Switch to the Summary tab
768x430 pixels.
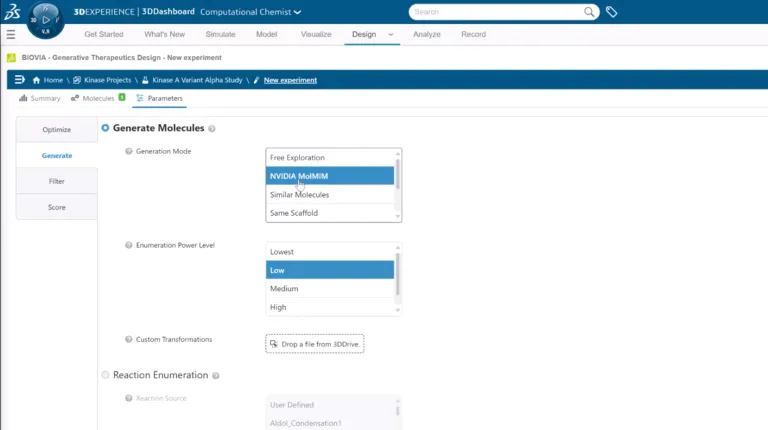click(x=40, y=98)
